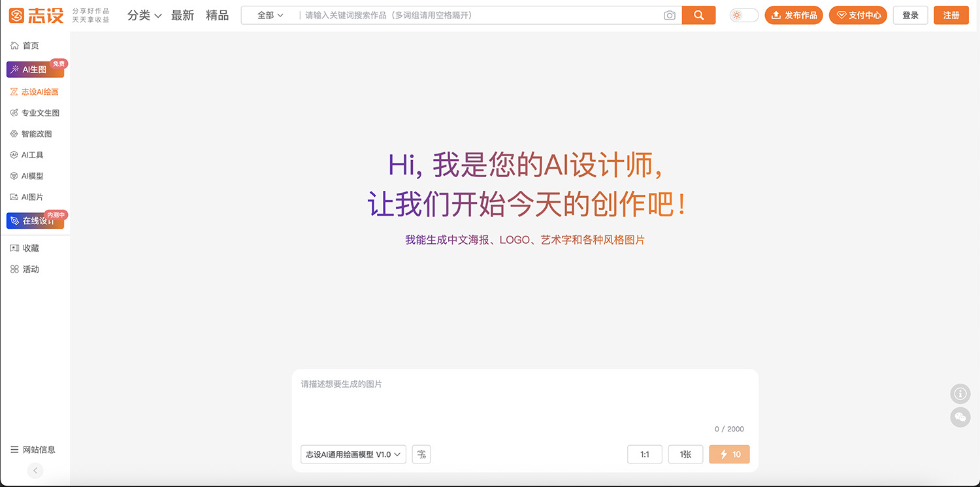The width and height of the screenshot is (980, 487).
Task: Select the AI生图 sidebar section
Action: pos(35,69)
